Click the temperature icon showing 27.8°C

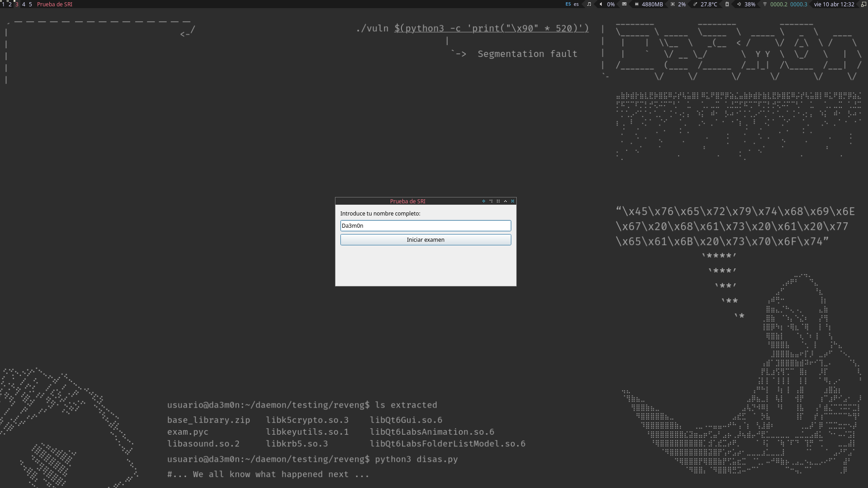(695, 4)
